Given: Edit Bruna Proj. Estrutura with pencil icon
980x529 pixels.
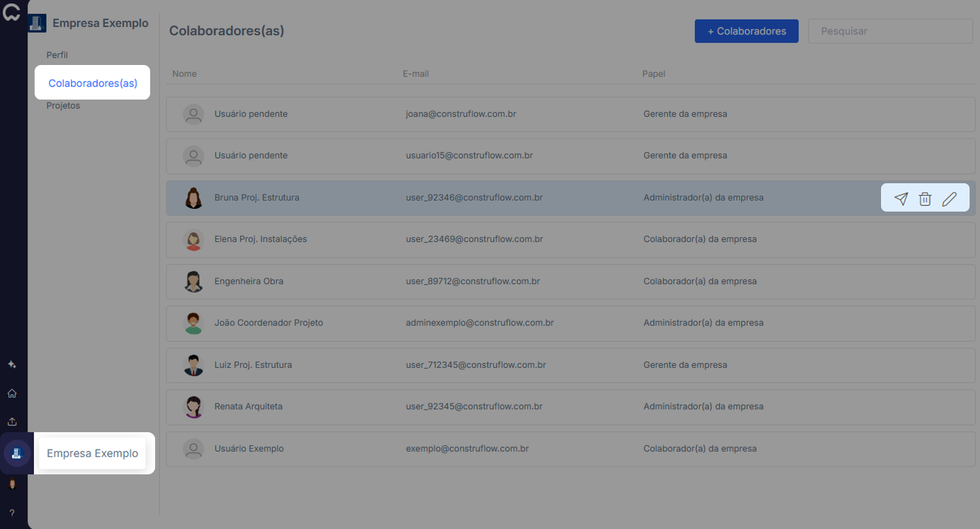Looking at the screenshot, I should [x=949, y=199].
